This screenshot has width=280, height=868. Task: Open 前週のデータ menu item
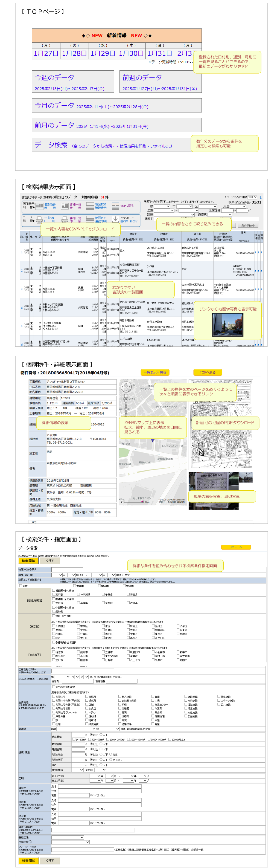161,82
